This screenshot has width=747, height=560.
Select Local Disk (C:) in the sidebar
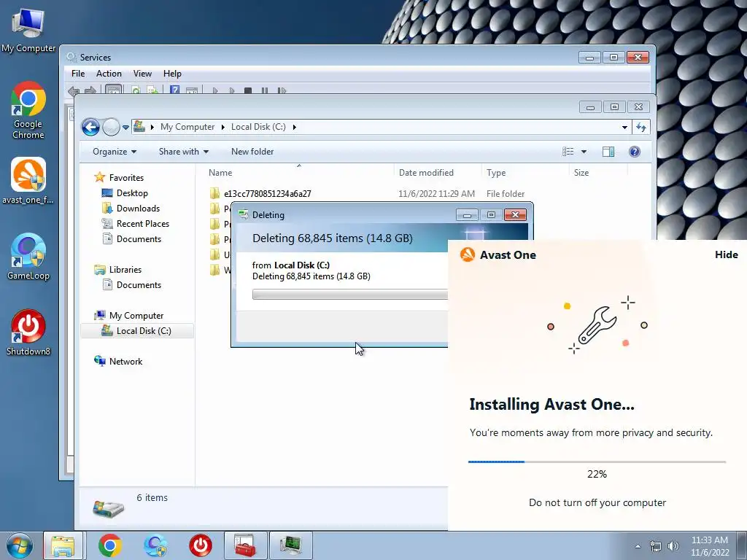click(144, 331)
